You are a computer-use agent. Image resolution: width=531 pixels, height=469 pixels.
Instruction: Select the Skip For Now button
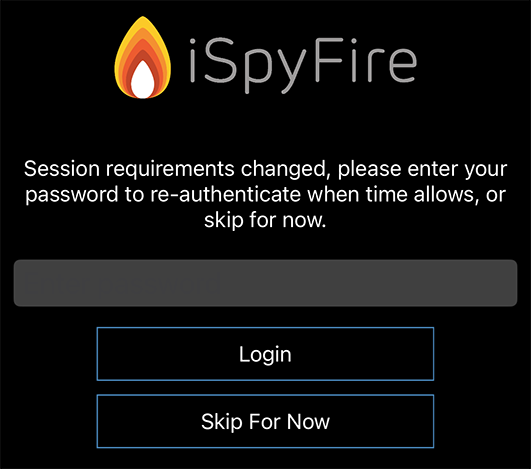[x=265, y=421]
